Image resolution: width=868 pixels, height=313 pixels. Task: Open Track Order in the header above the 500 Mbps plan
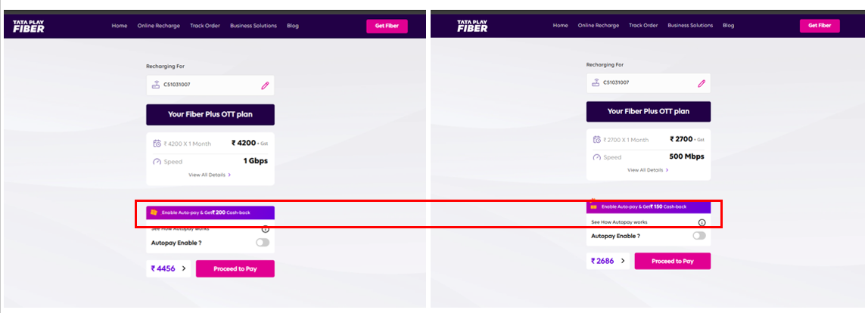pos(643,26)
